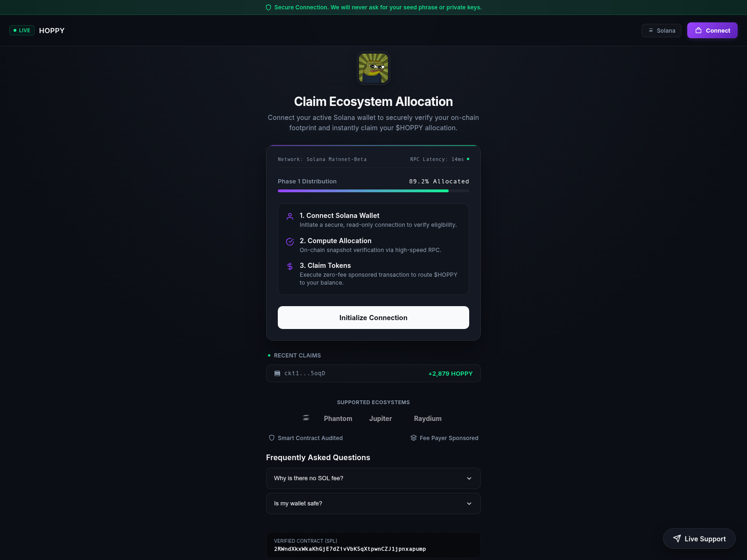Click the HOPPY brand name
This screenshot has height=560, width=747.
click(52, 30)
